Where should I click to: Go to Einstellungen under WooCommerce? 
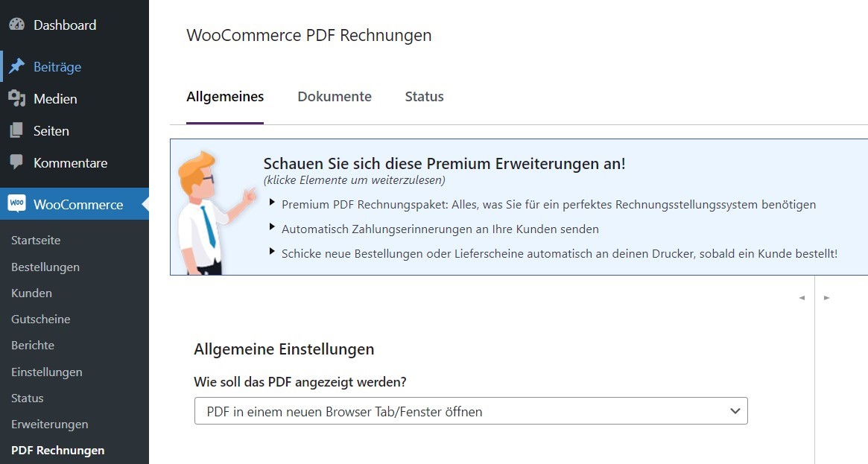46,372
